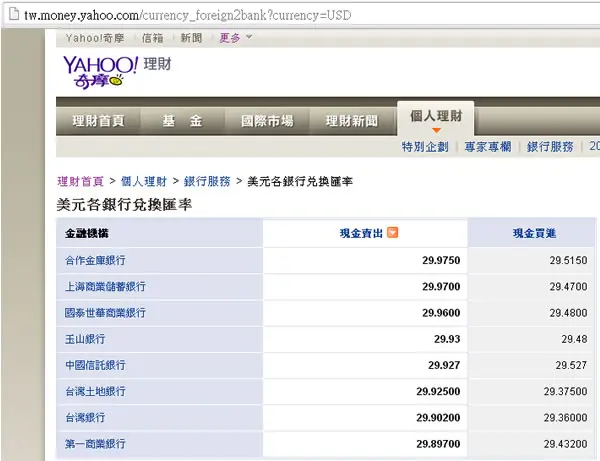
Task: Click the orange sort arrow beside 現金賣出
Action: tap(393, 232)
